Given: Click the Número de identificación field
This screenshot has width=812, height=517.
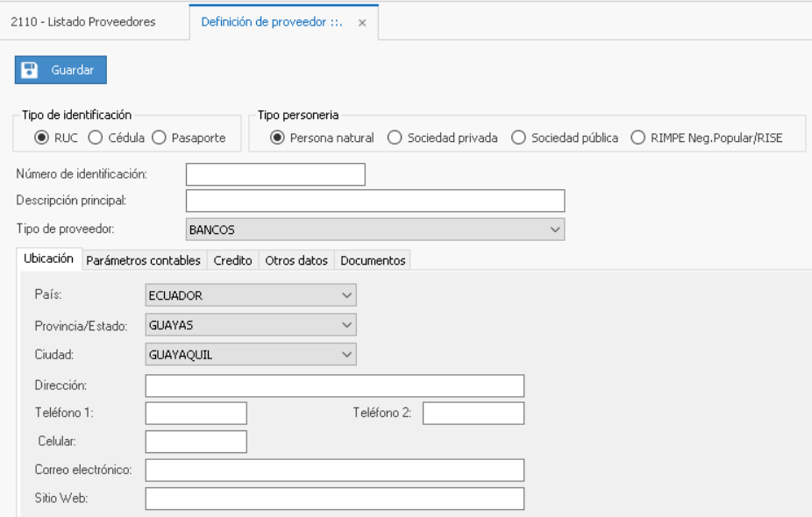Looking at the screenshot, I should point(275,174).
